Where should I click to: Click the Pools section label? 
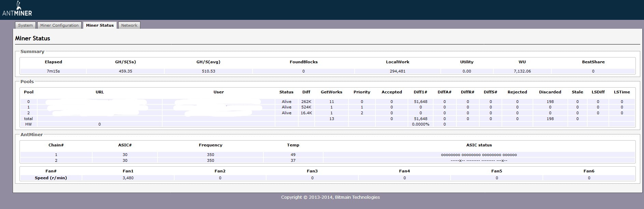click(x=27, y=82)
